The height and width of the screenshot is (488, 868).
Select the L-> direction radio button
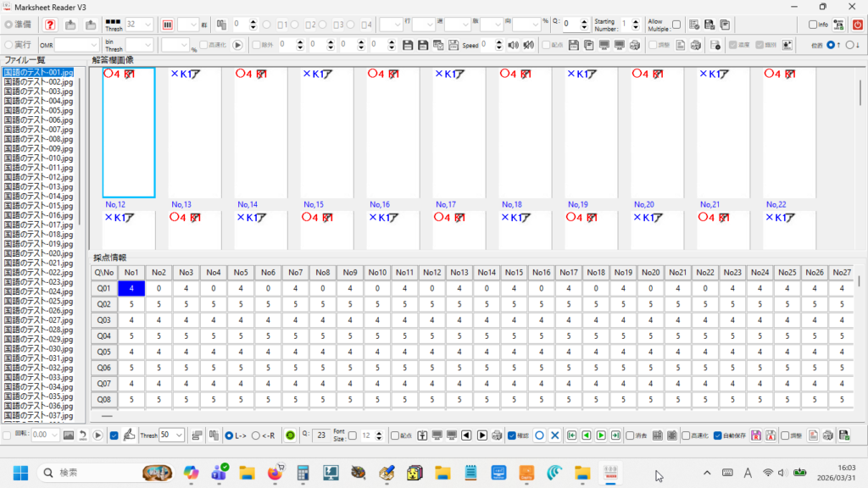(227, 435)
